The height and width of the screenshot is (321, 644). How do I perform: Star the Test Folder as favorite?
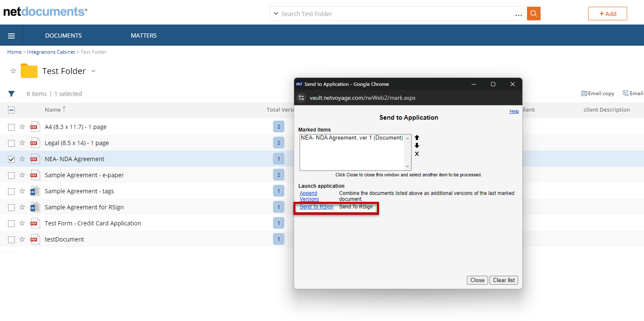[13, 71]
